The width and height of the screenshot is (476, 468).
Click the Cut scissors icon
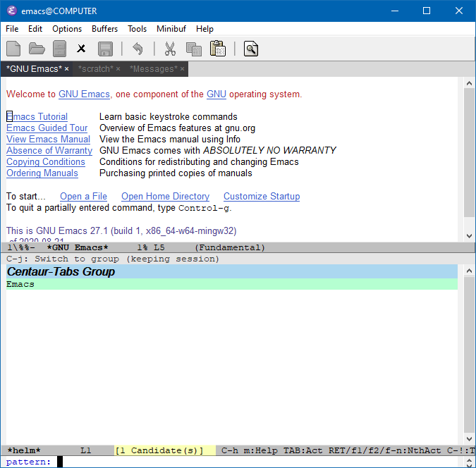click(170, 49)
